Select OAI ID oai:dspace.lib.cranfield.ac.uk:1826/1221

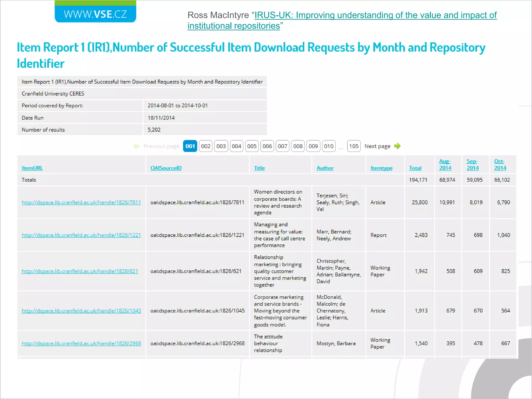197,235
